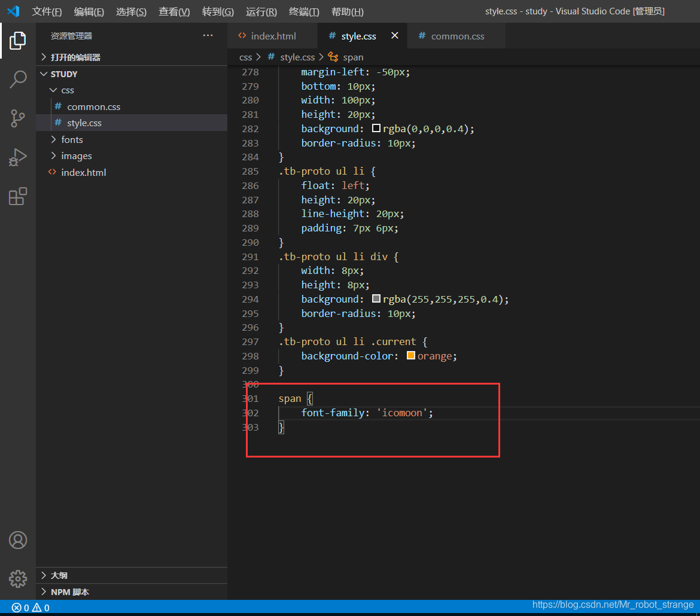Open the Explorer view in activity bar
700x616 pixels.
[x=18, y=41]
